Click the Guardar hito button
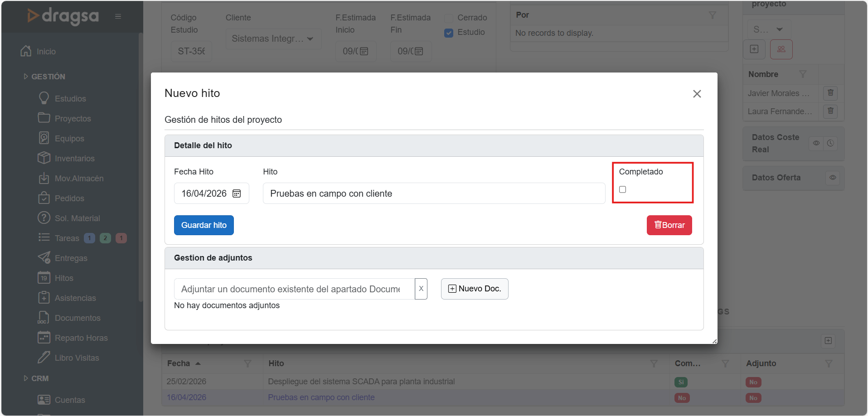 point(204,225)
